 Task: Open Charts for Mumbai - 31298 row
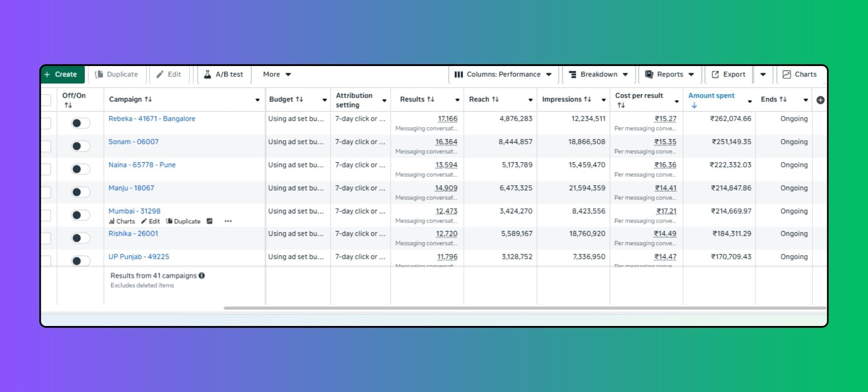click(x=122, y=221)
